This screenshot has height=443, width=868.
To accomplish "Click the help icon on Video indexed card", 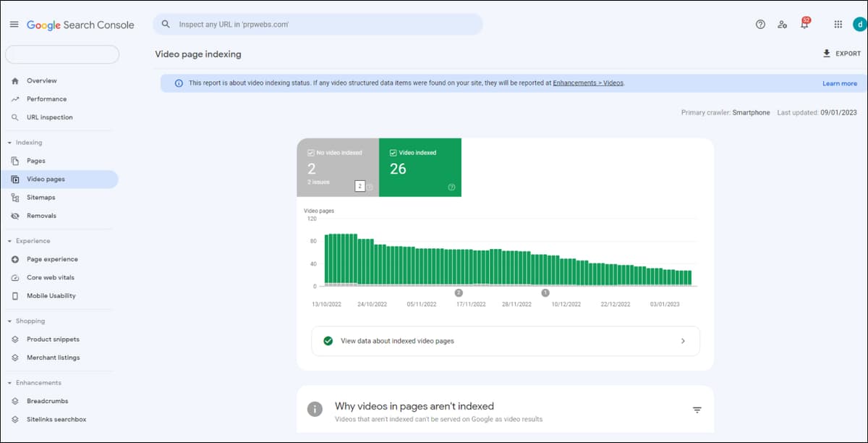I will pyautogui.click(x=452, y=187).
